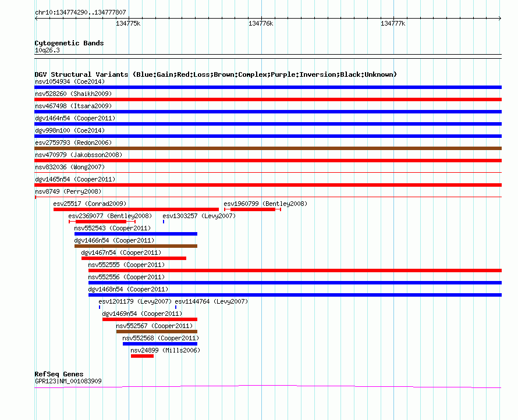Select the nsv552567 (Cooper2011) label
518x420 pixels.
pos(154,326)
